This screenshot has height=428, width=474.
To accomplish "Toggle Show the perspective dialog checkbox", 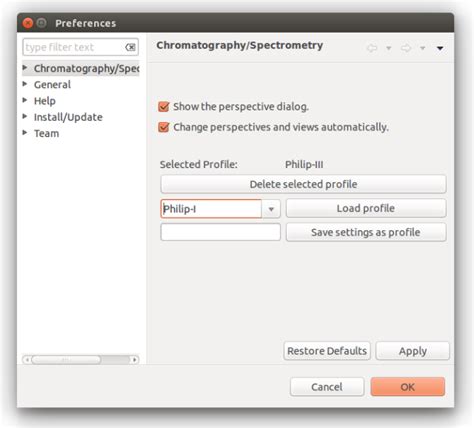I will click(164, 107).
